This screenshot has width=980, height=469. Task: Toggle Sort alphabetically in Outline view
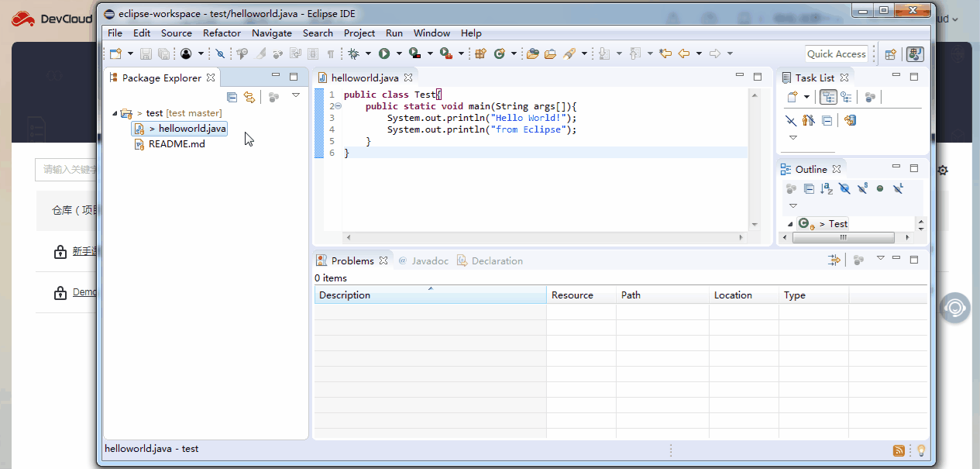[x=826, y=188]
